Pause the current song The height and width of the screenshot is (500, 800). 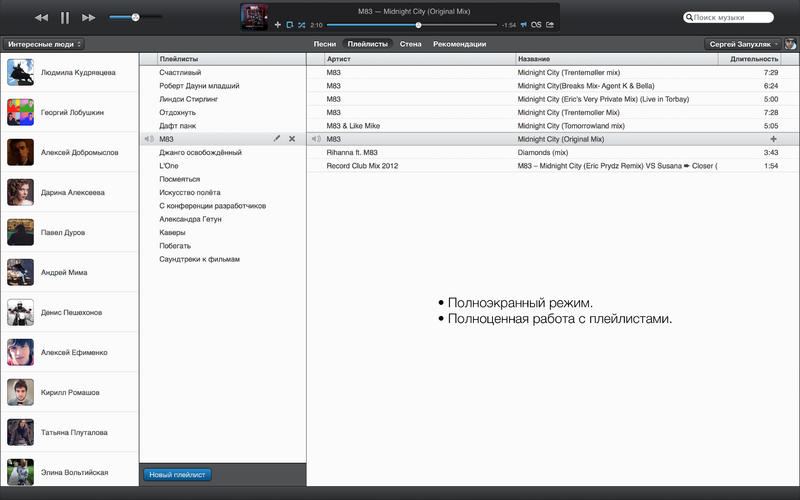point(65,18)
